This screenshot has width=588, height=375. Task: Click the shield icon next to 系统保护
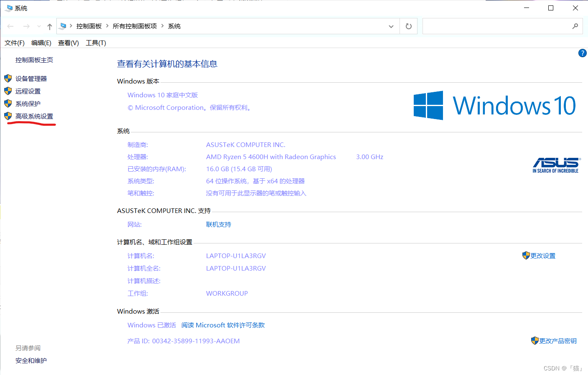[x=8, y=104]
